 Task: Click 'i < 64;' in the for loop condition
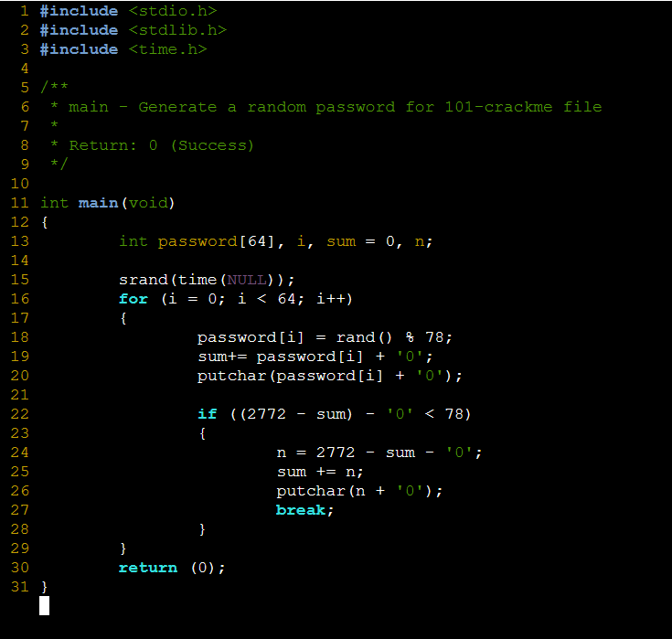click(x=271, y=299)
